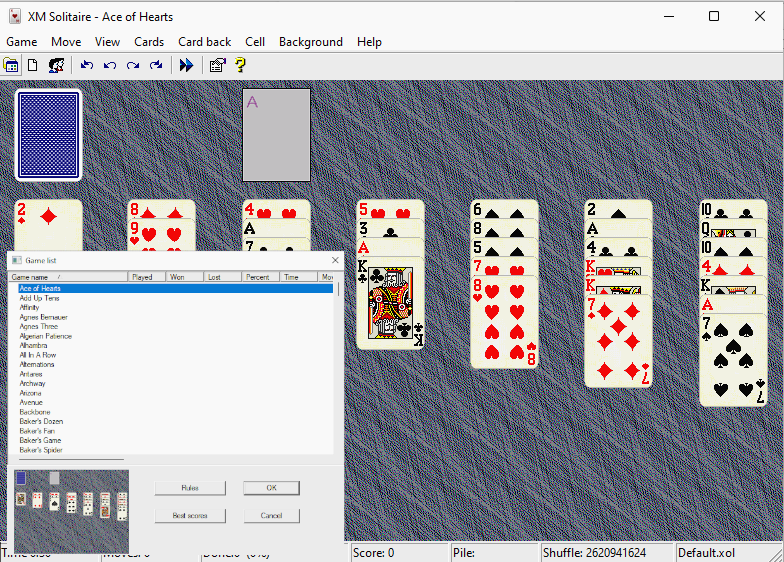Screen dimensions: 784x562
Task: Open the Background menu
Action: coord(310,42)
